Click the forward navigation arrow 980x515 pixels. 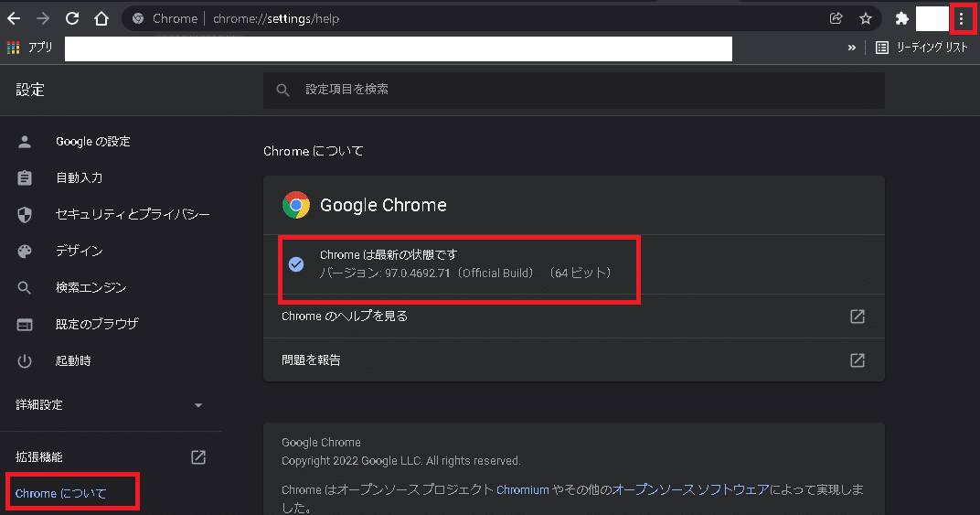(x=42, y=19)
